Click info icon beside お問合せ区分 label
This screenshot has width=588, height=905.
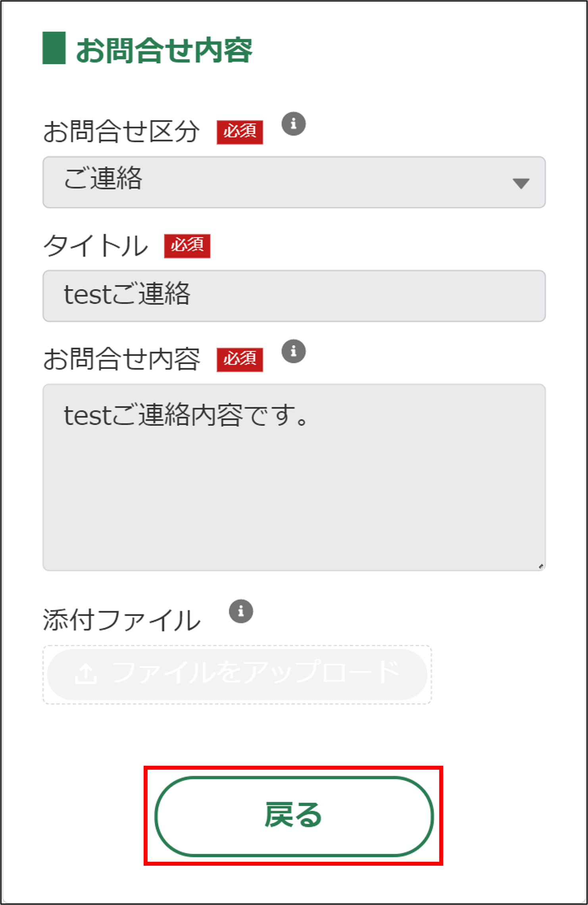pos(294,124)
